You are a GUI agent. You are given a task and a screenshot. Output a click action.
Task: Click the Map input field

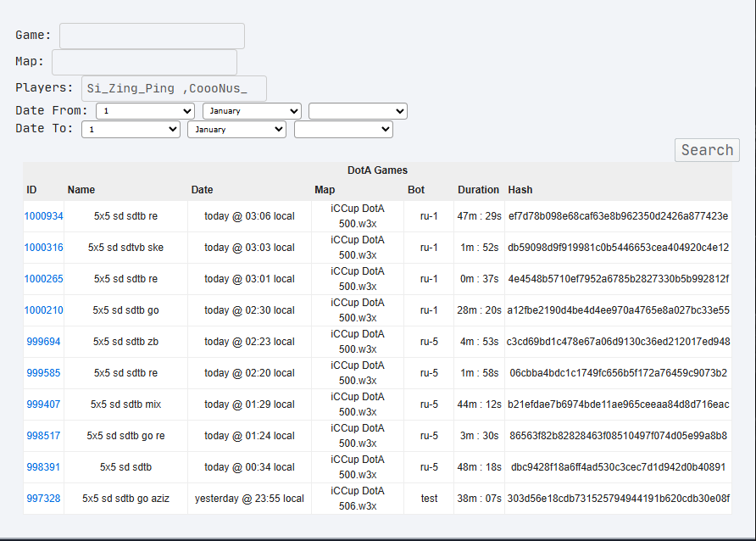[144, 62]
